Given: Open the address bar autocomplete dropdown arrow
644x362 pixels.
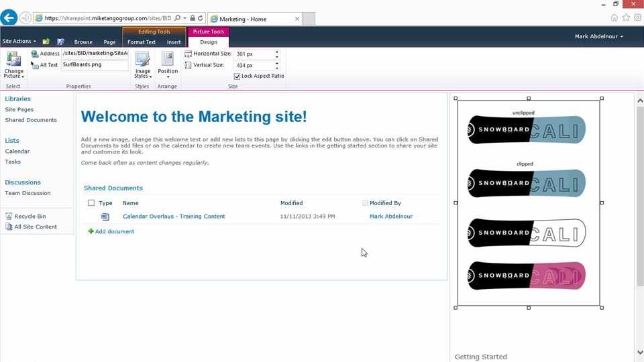Looking at the screenshot, I should pyautogui.click(x=185, y=18).
